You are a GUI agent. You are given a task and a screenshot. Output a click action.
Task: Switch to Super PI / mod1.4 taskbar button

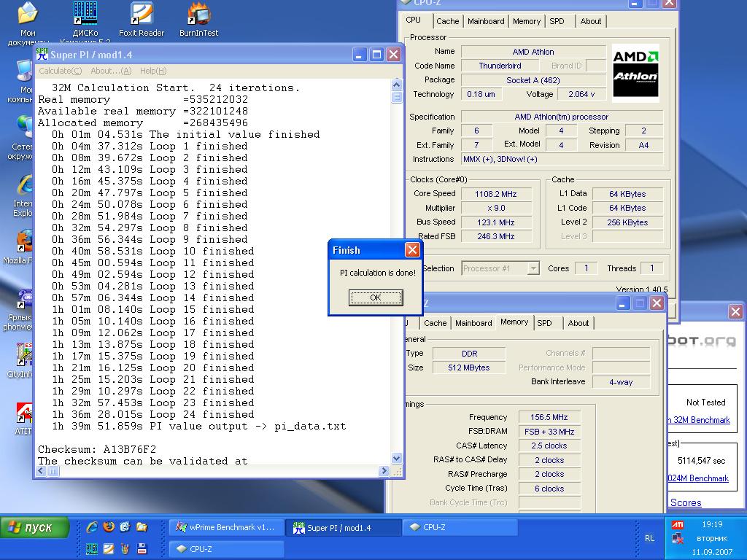coord(344,527)
